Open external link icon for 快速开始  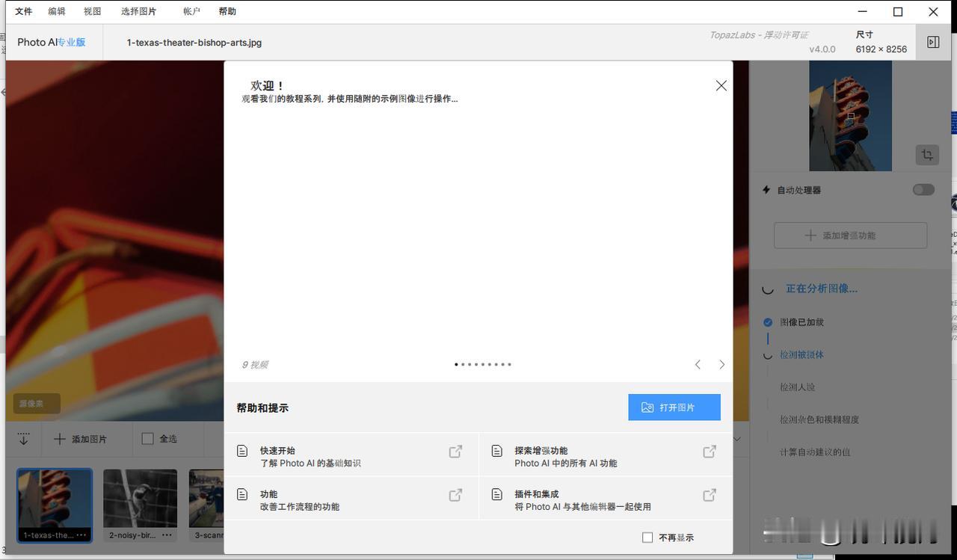455,452
